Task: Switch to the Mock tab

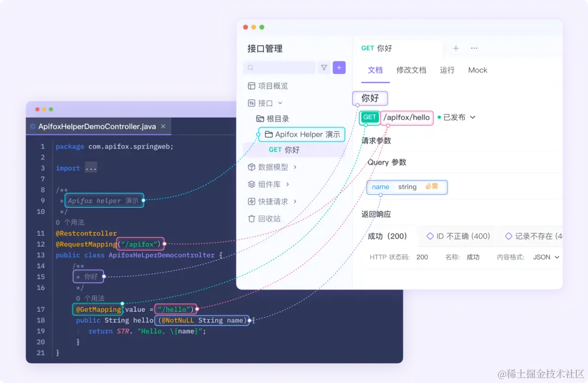Action: (477, 70)
